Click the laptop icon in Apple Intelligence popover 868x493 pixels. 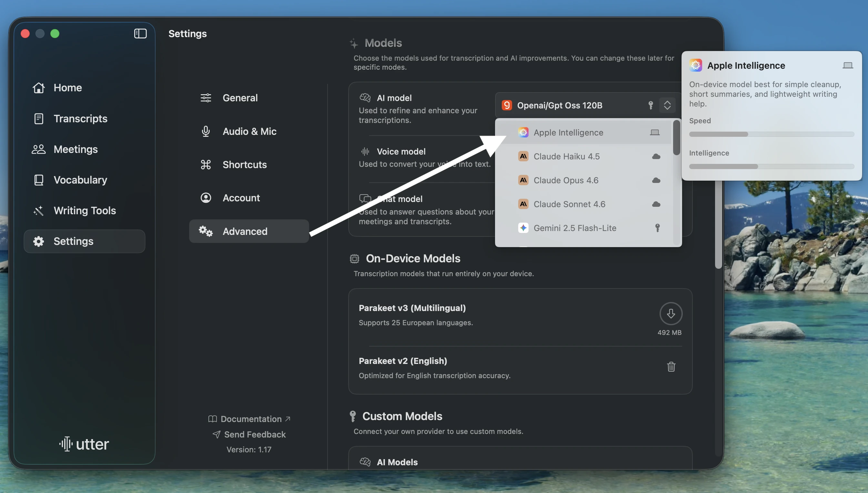848,65
